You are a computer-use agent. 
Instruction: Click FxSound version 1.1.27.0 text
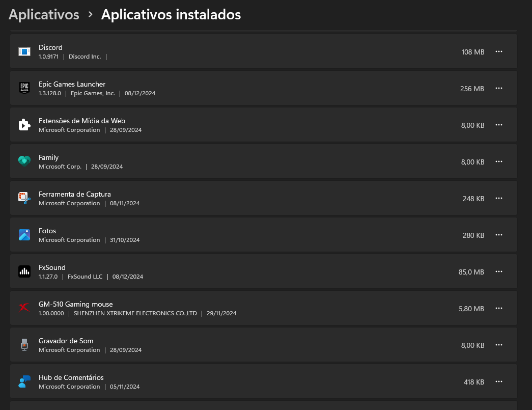[48, 277]
